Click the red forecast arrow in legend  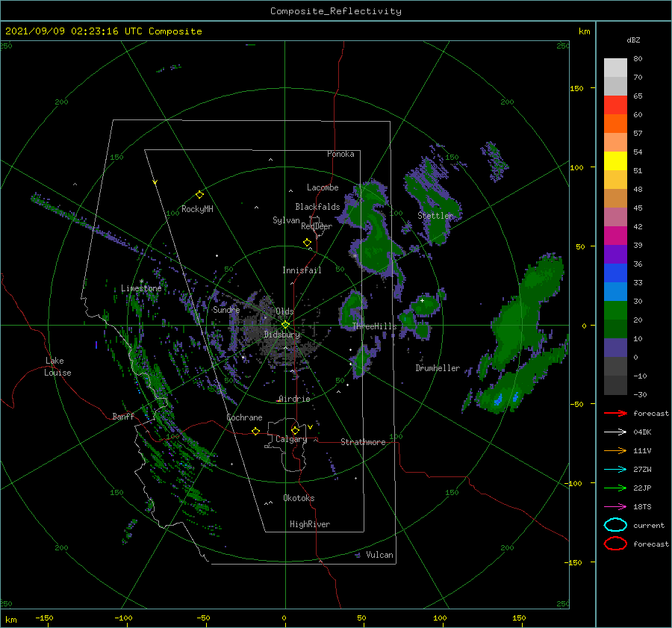(615, 413)
